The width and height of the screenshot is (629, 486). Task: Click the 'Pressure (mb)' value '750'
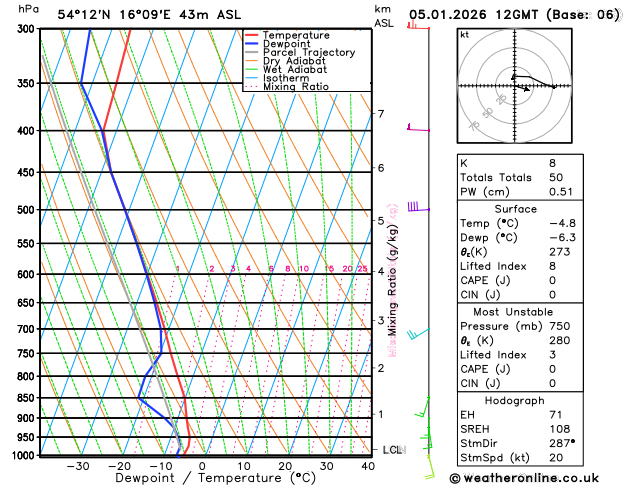click(560, 326)
